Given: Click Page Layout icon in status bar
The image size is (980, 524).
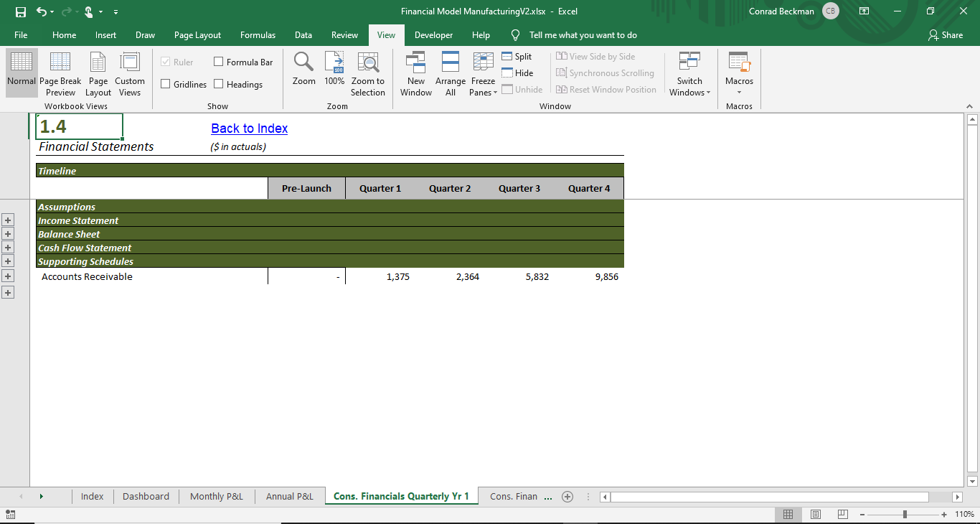Looking at the screenshot, I should pyautogui.click(x=816, y=514).
